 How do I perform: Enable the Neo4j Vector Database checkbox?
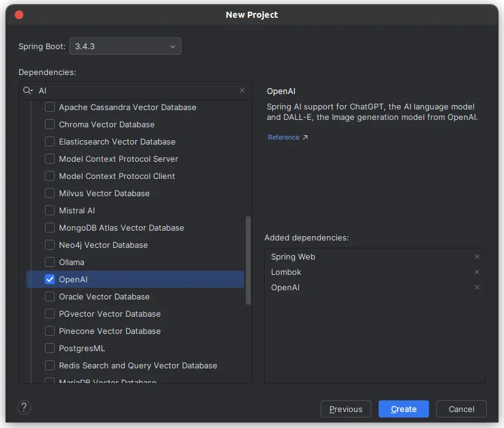[50, 245]
